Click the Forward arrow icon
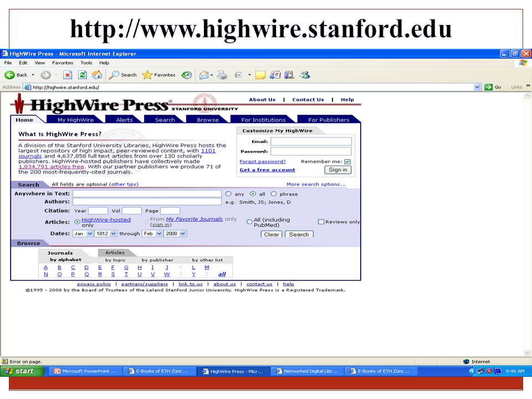The width and height of the screenshot is (532, 399). pyautogui.click(x=45, y=75)
